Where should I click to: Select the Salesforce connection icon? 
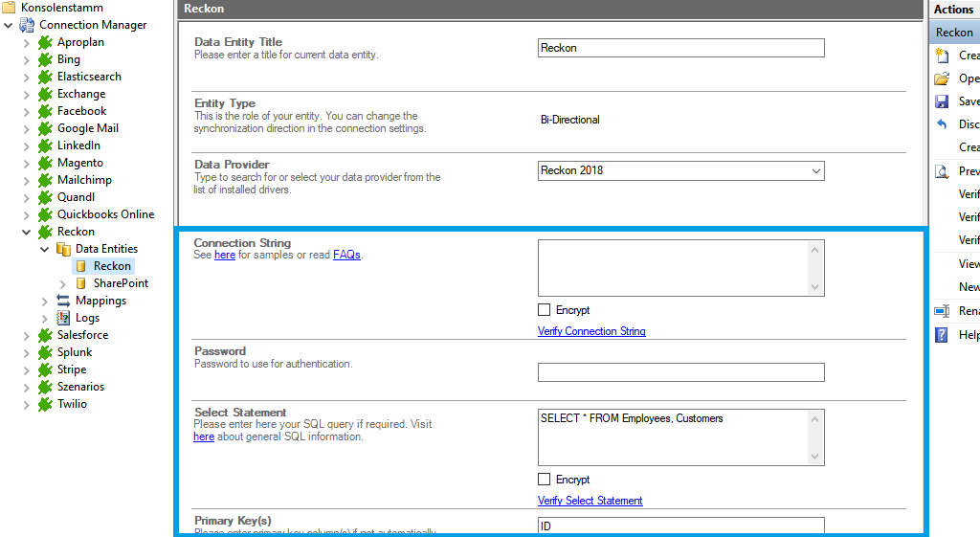pos(45,335)
